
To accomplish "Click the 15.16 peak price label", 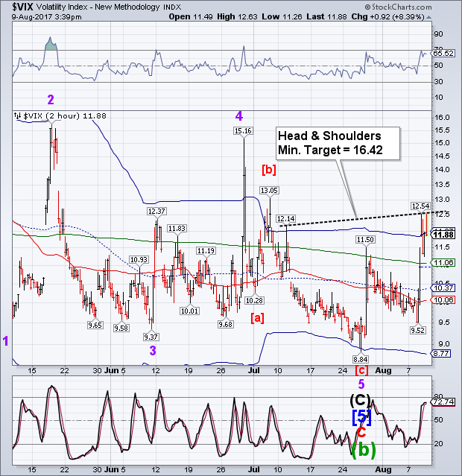I will (244, 131).
